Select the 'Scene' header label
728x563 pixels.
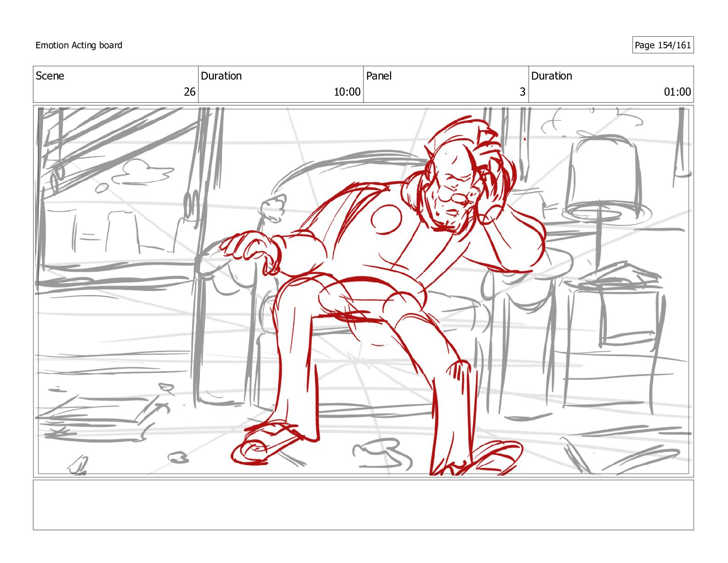click(50, 76)
